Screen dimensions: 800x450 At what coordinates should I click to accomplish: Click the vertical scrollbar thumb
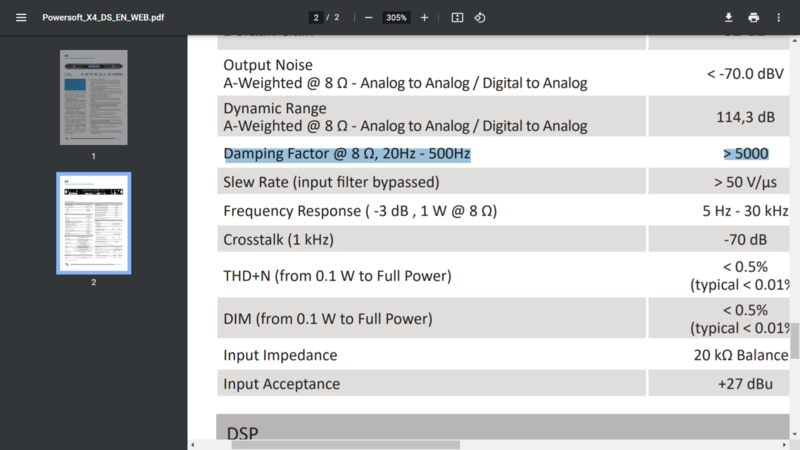tap(795, 340)
